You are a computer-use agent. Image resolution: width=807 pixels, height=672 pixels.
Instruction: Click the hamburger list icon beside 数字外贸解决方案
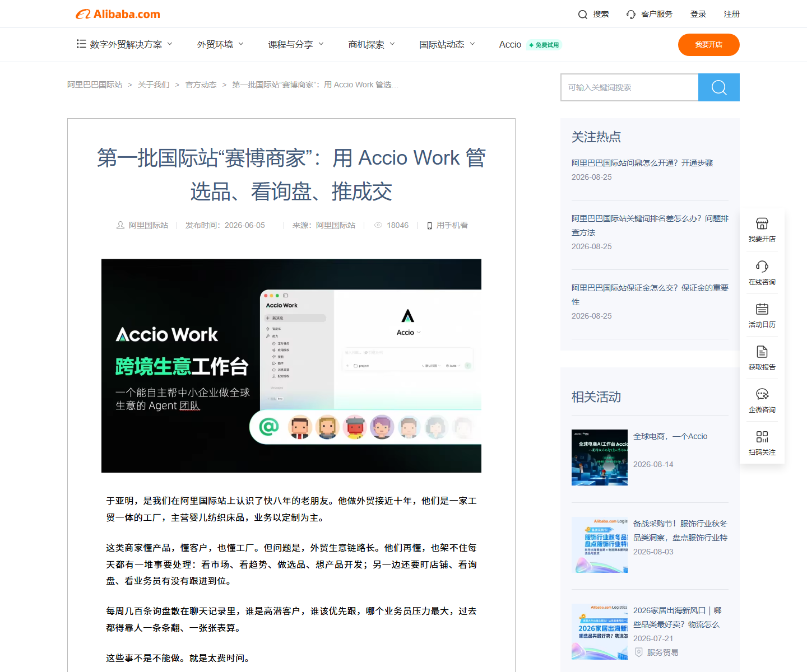coord(81,44)
